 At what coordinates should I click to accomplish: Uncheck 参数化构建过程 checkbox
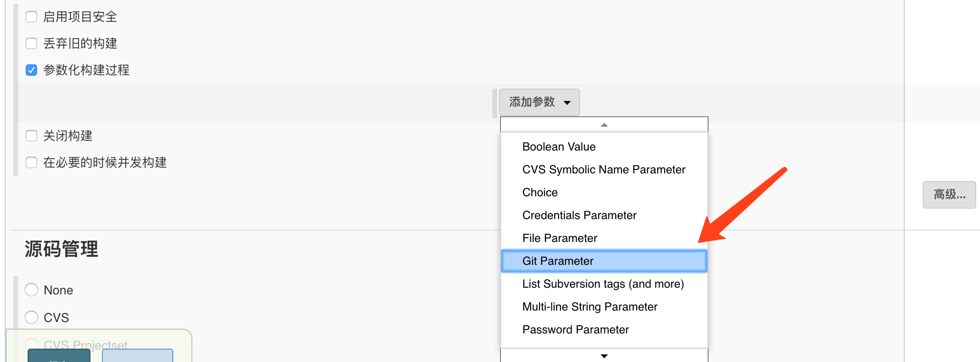click(x=31, y=70)
